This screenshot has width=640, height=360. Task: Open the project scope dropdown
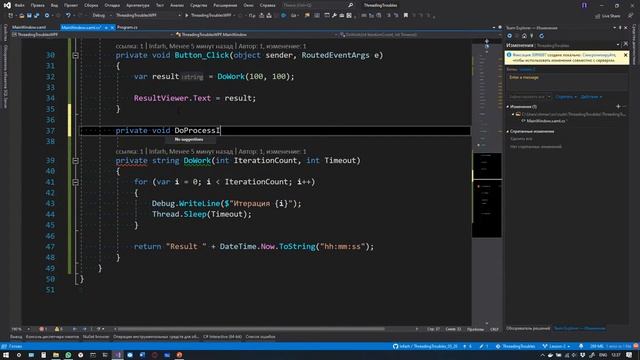click(92, 35)
